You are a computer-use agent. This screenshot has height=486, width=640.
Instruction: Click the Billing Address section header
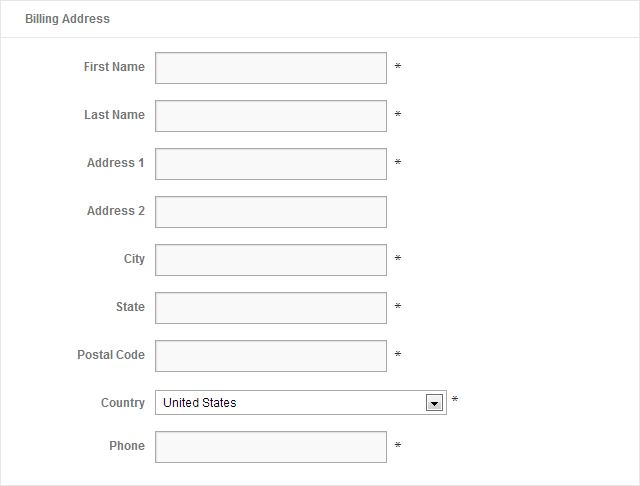click(67, 19)
